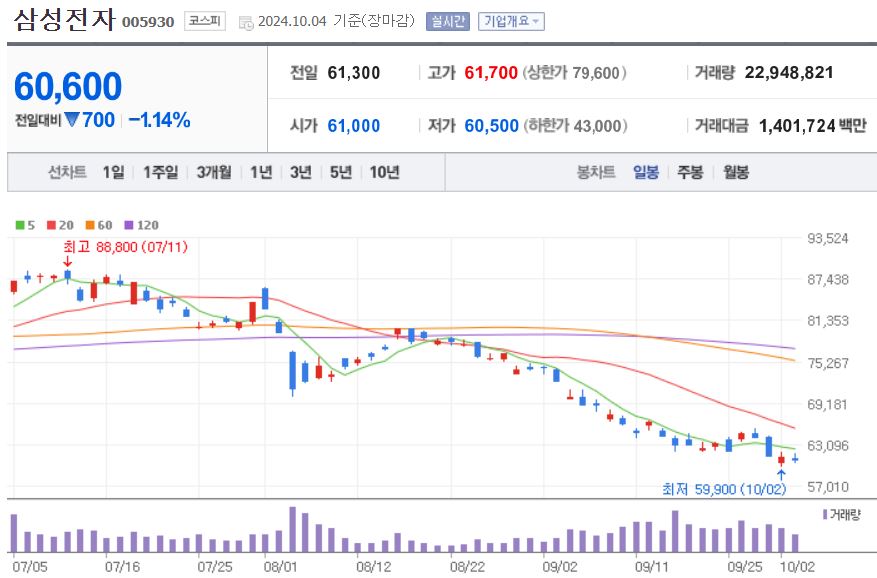Select the 1주일 line chart tab

tap(161, 172)
